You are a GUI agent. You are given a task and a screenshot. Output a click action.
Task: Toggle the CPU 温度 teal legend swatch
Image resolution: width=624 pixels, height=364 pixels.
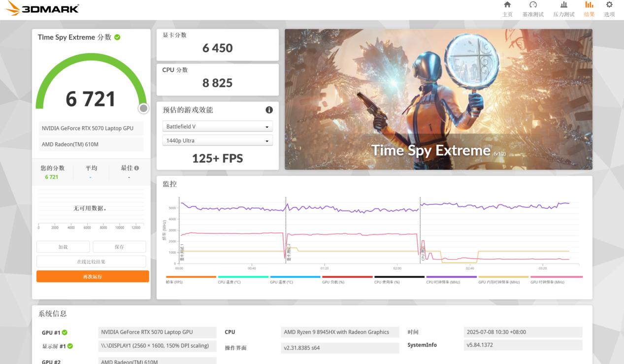click(x=243, y=277)
